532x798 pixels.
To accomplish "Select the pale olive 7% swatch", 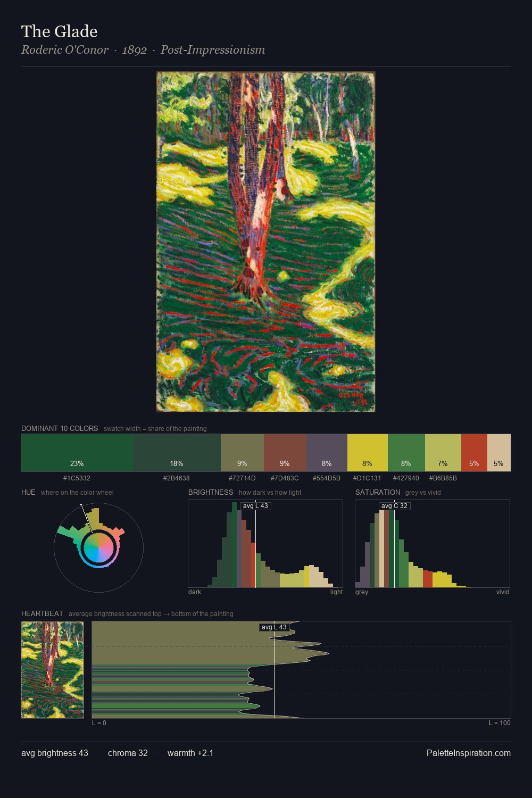I will pos(443,453).
